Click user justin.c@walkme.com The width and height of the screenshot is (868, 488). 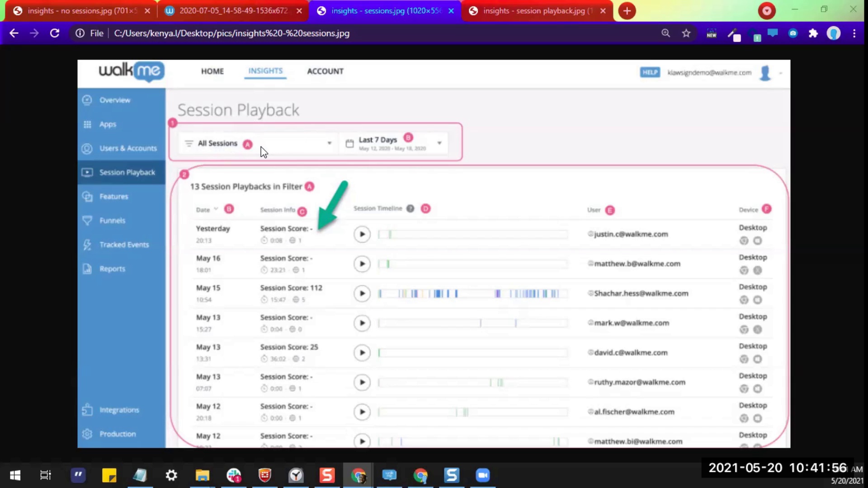tap(631, 234)
